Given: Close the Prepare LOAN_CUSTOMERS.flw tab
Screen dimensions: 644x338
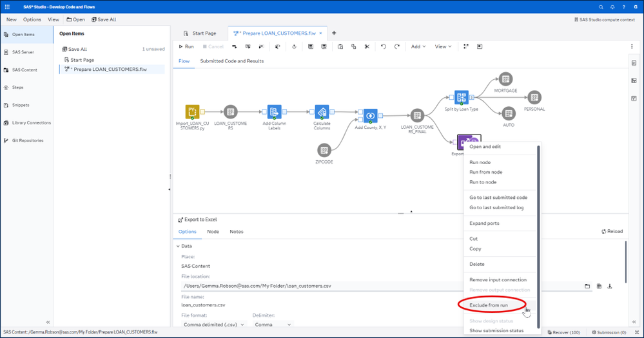Looking at the screenshot, I should pos(321,33).
